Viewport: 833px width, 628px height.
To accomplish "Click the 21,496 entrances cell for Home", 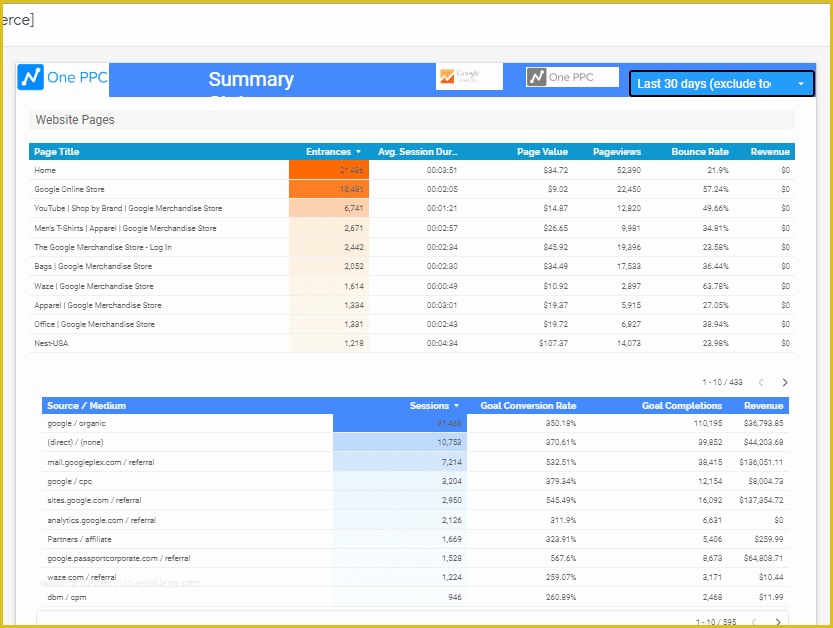I will coord(329,170).
